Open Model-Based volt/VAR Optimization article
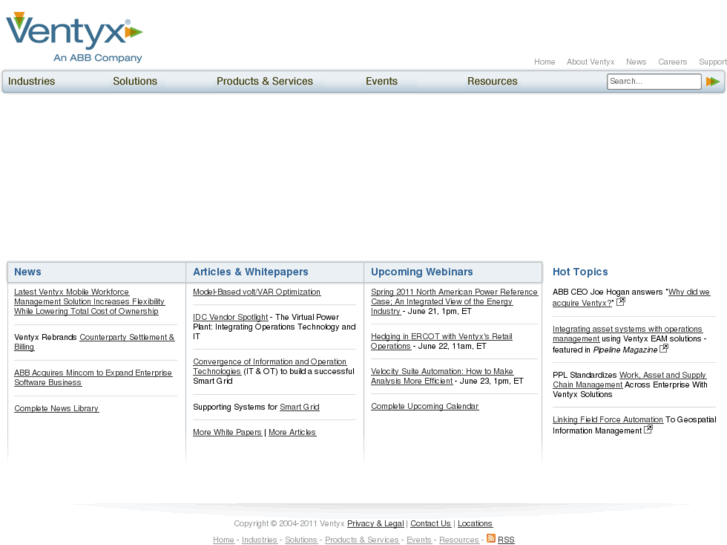Viewport: 727px width, 545px height. pos(256,292)
